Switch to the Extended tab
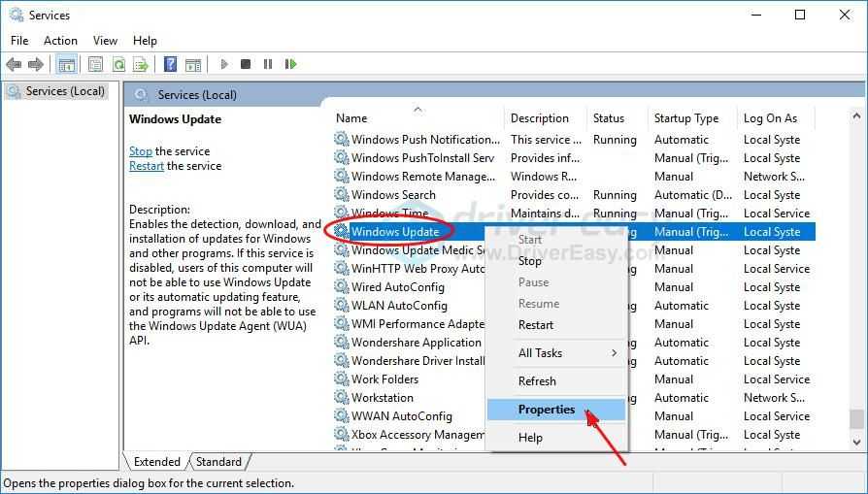This screenshot has width=868, height=494. [157, 461]
